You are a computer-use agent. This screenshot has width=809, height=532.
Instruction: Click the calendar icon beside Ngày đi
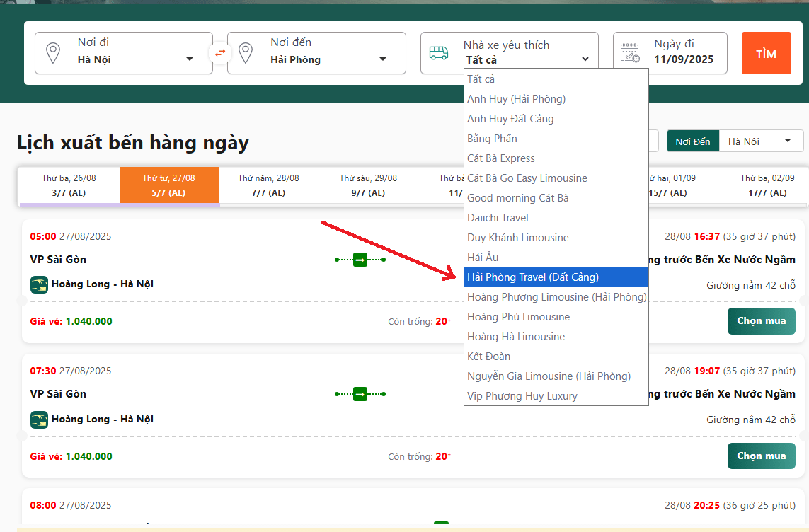point(630,53)
